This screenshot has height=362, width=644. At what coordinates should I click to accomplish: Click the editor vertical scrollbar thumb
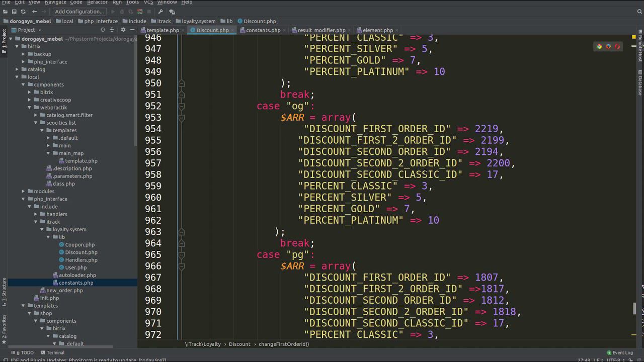point(634,308)
